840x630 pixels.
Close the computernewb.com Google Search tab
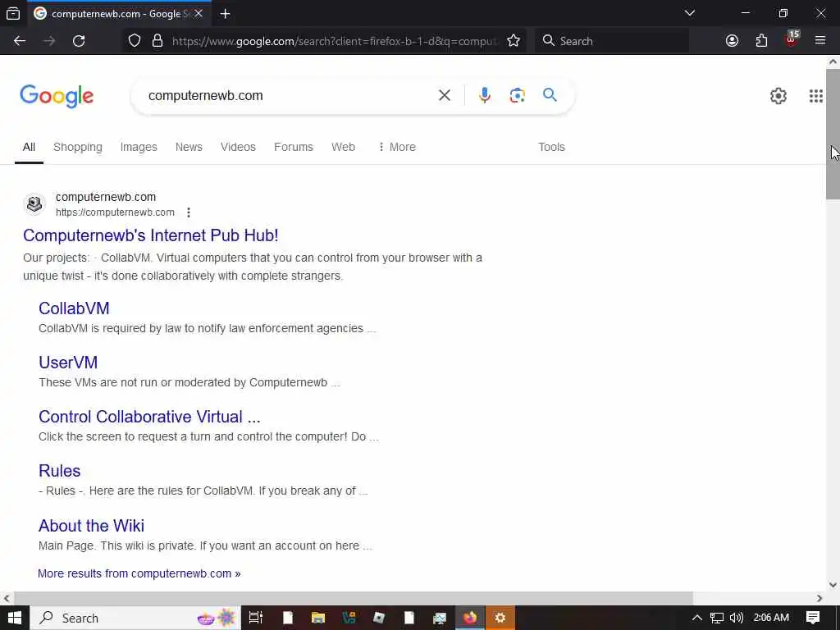[199, 13]
